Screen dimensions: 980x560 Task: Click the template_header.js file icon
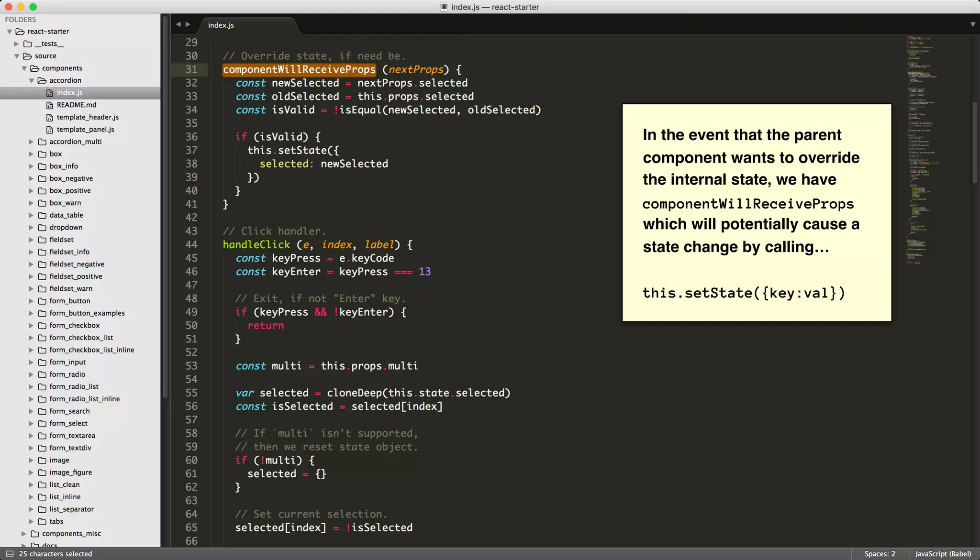(x=49, y=117)
